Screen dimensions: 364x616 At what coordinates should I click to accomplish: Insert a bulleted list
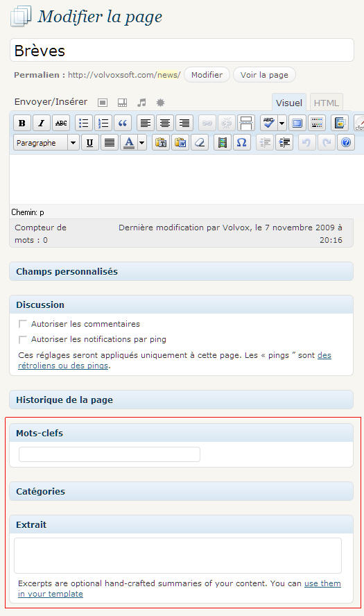84,123
